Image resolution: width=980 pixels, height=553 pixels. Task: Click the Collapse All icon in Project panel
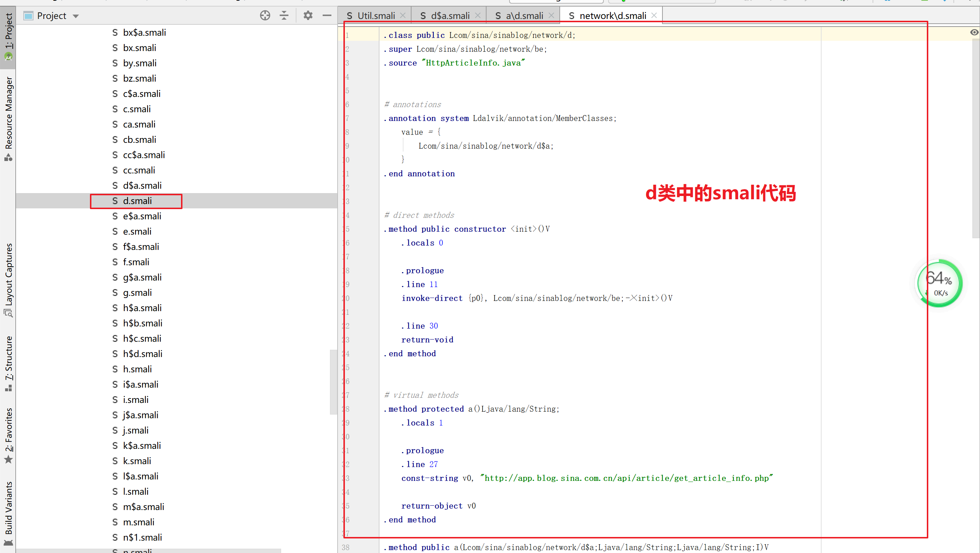[x=284, y=16]
